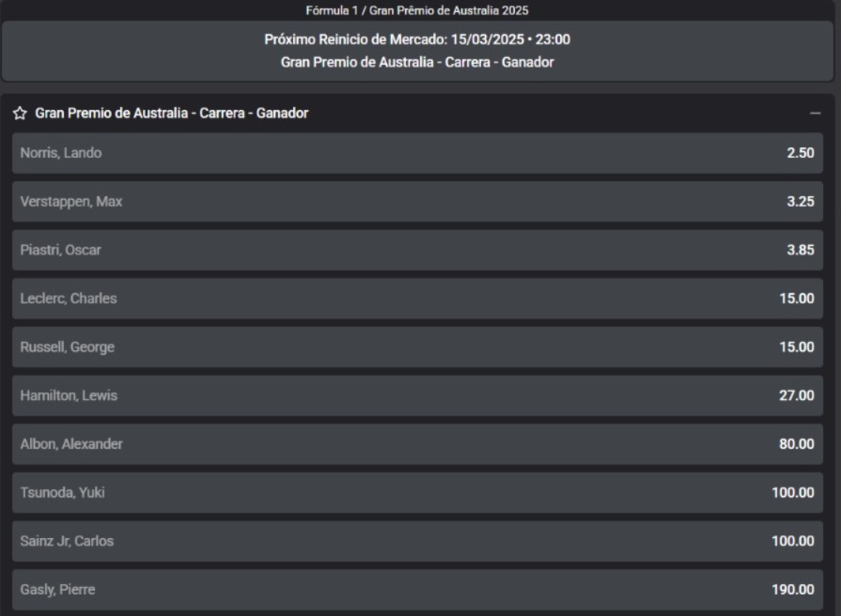Pick Piastri, Oscar as race winner
Viewport: 841px width, 616px height.
417,250
